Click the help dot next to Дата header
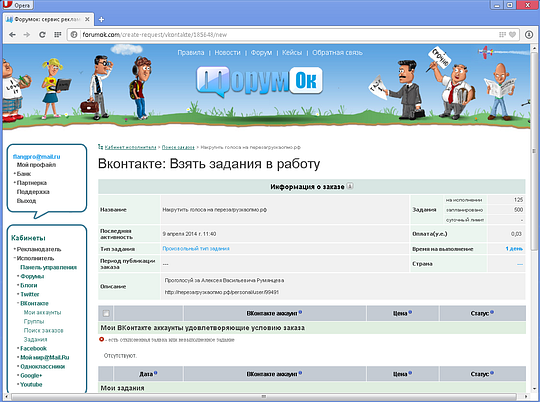 156,373
